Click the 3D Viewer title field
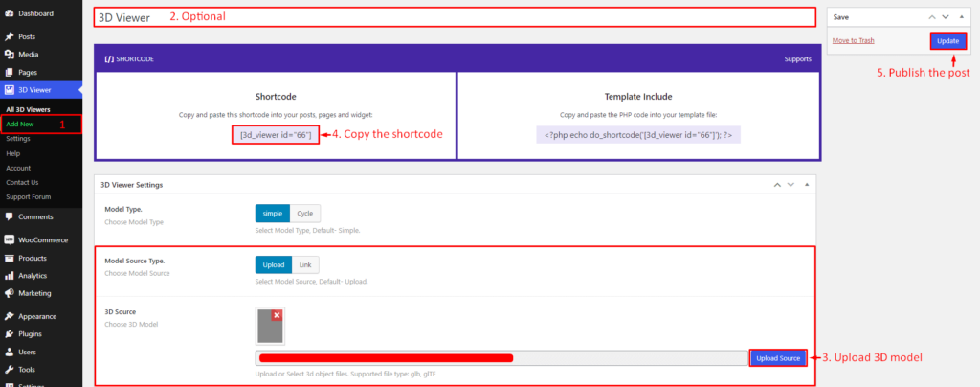The image size is (980, 387). [x=455, y=17]
